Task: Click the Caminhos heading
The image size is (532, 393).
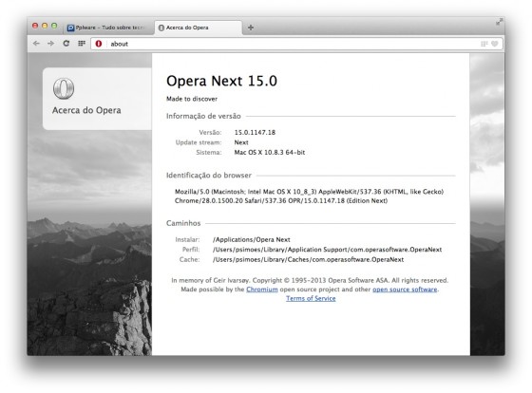Action: tap(183, 223)
